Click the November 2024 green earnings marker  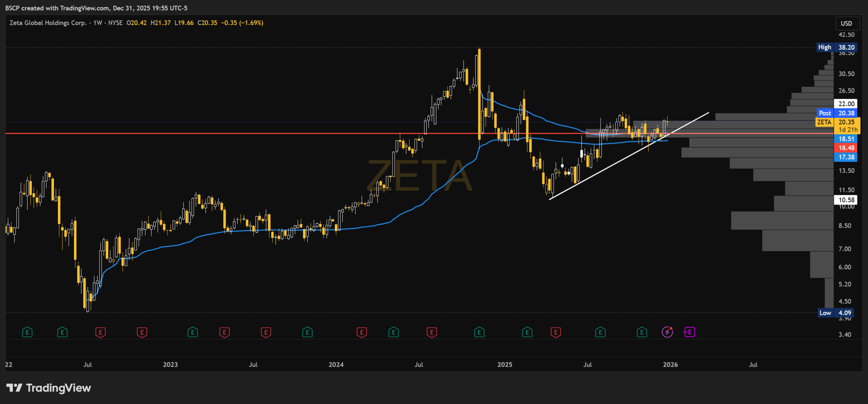pyautogui.click(x=479, y=333)
